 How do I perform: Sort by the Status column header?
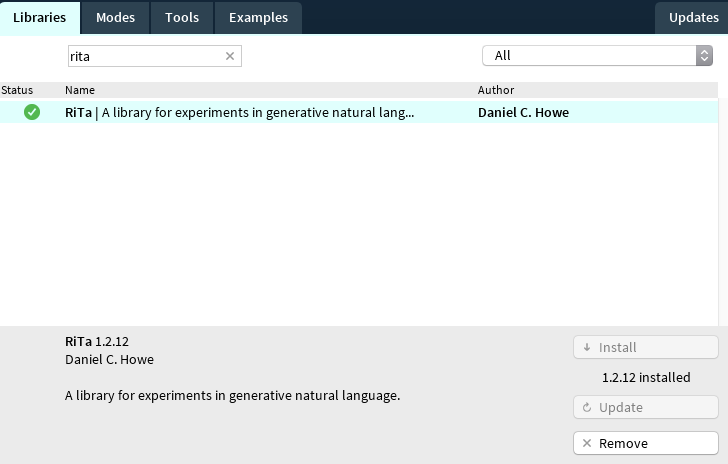(x=17, y=90)
